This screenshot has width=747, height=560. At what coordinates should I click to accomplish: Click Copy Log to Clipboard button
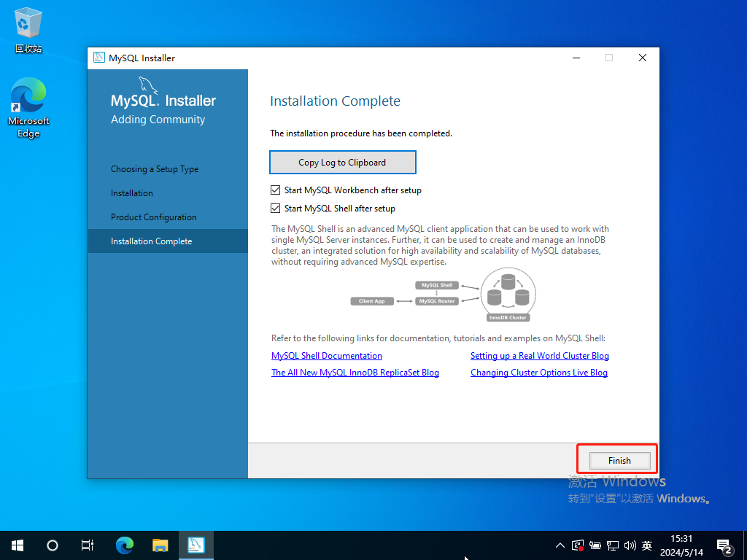pos(342,163)
